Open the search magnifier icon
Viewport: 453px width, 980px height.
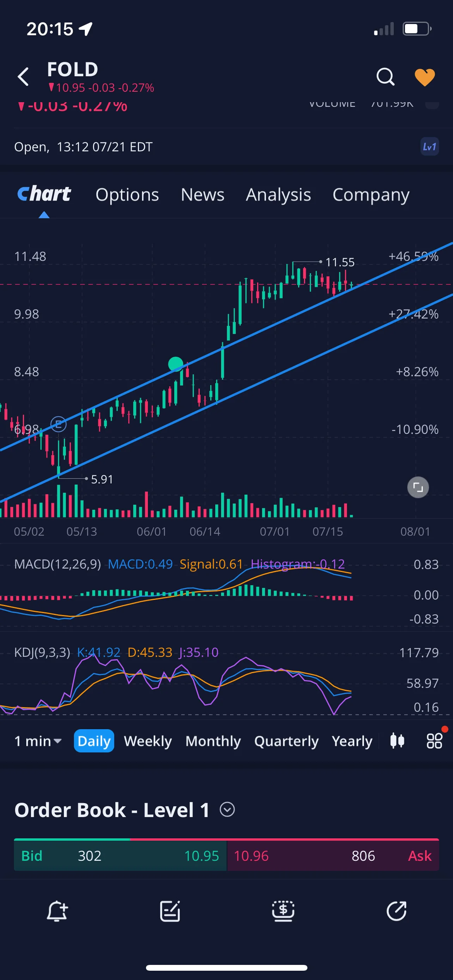[385, 76]
